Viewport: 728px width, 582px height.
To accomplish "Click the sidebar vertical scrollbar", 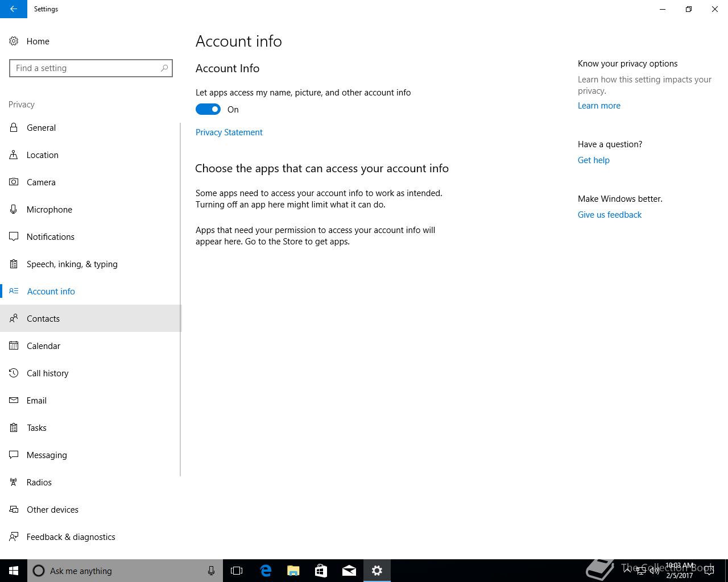I will [180, 300].
